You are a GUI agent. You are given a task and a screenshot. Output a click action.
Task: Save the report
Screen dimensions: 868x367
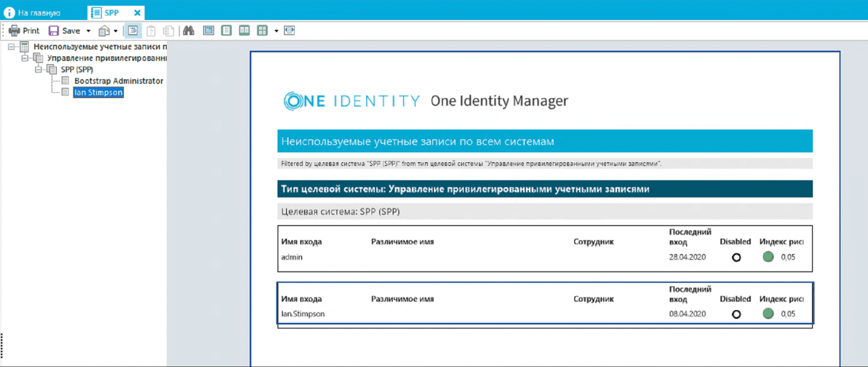(65, 31)
